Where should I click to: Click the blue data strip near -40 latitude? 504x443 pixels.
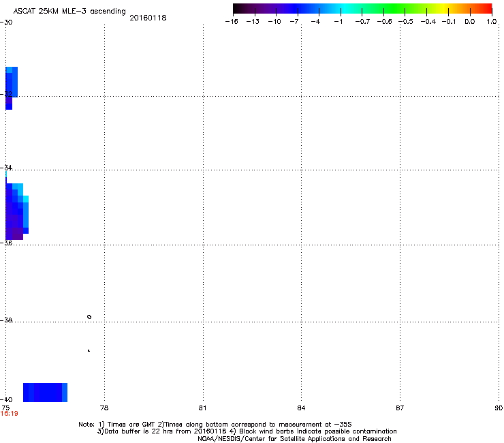[x=45, y=393]
